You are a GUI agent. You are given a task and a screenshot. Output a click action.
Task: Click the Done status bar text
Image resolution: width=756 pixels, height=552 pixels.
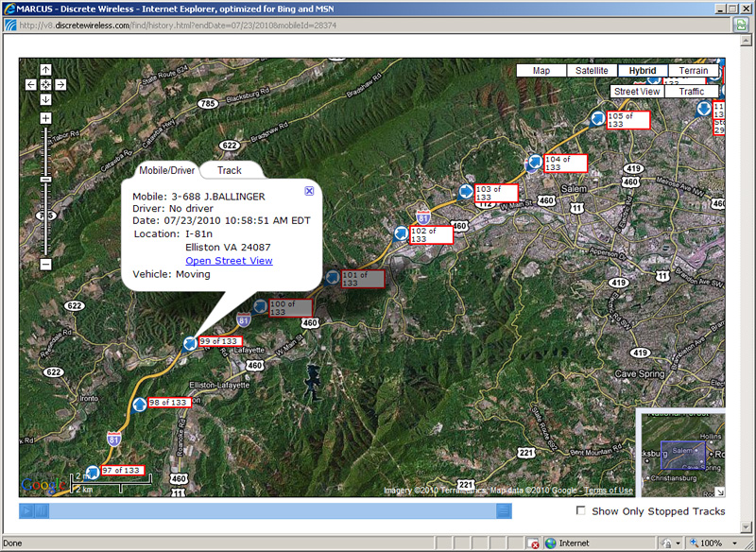(12, 543)
